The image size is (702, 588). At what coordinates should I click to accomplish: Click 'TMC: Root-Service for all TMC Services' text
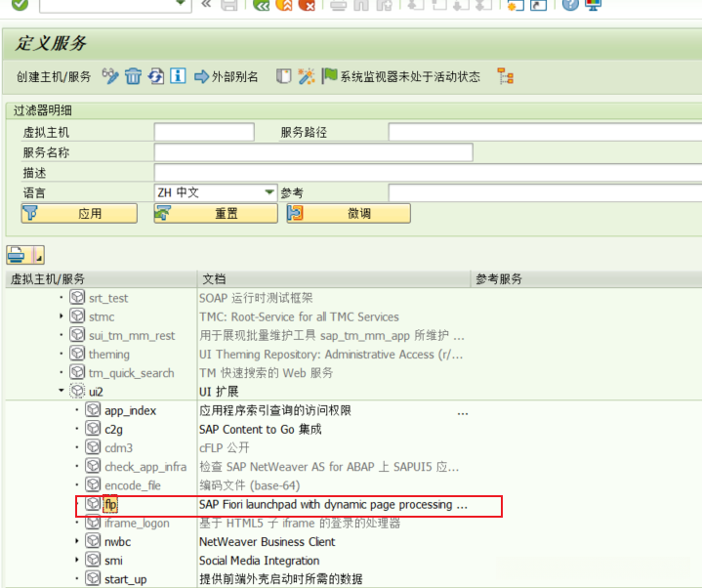coord(299,316)
